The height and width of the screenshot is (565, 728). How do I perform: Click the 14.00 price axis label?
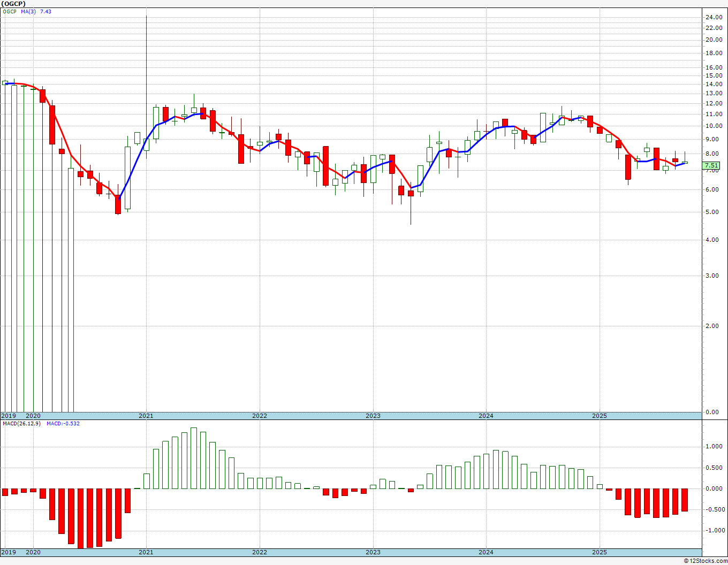point(714,84)
